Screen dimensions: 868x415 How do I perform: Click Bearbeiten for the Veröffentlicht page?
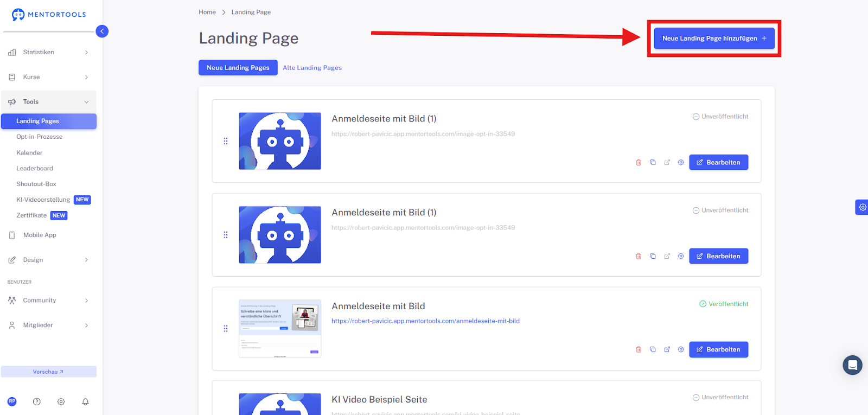click(x=719, y=349)
